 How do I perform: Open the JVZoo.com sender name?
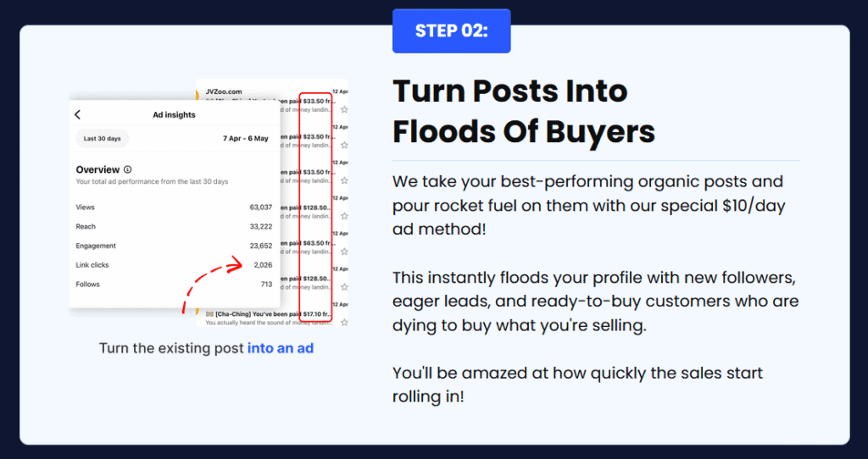[x=224, y=91]
